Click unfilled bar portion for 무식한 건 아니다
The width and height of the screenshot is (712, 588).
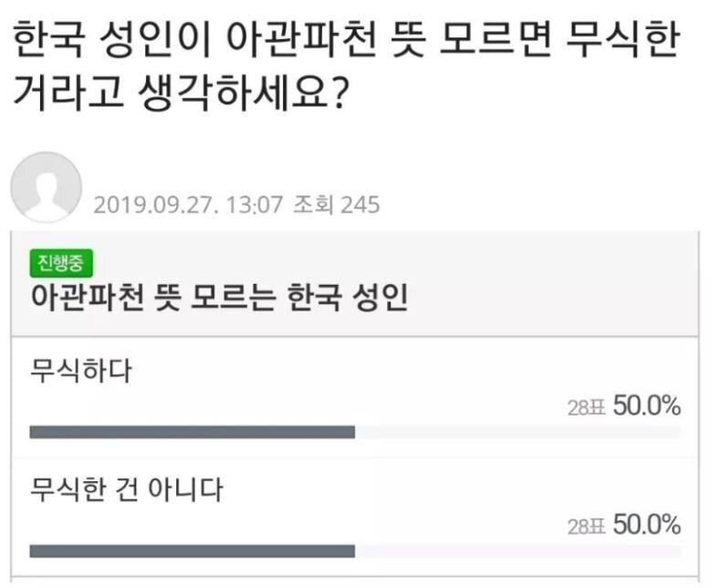(x=517, y=551)
